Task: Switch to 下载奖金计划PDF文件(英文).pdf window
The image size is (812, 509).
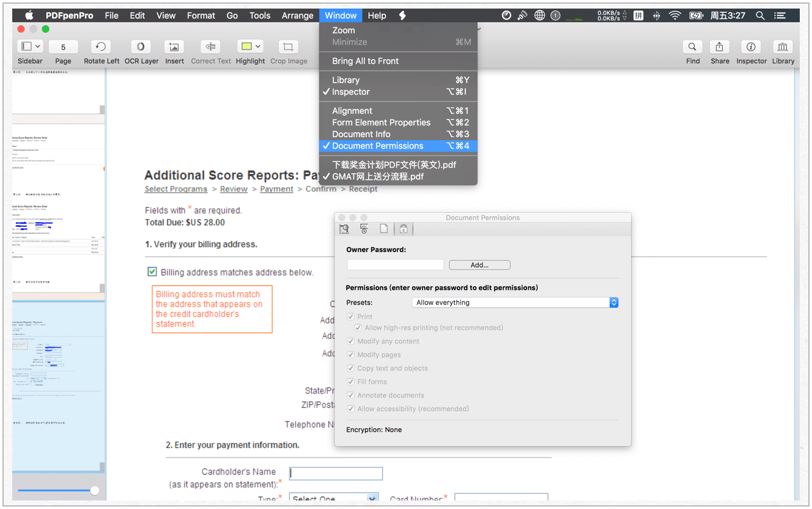Action: (398, 165)
